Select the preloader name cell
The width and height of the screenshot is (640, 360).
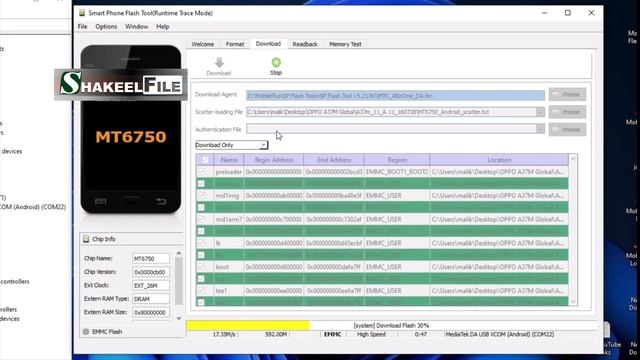click(x=229, y=172)
